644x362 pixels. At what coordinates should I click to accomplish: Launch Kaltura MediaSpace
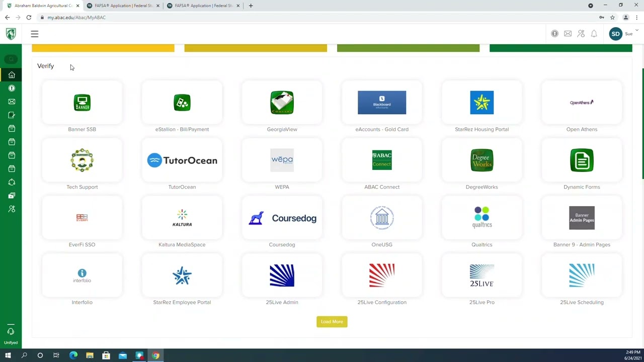tap(182, 218)
